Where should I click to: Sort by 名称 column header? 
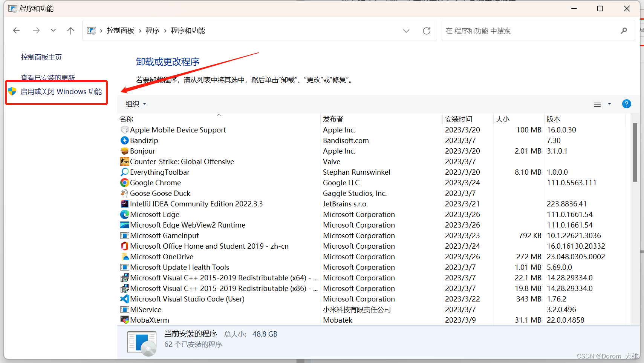point(126,119)
